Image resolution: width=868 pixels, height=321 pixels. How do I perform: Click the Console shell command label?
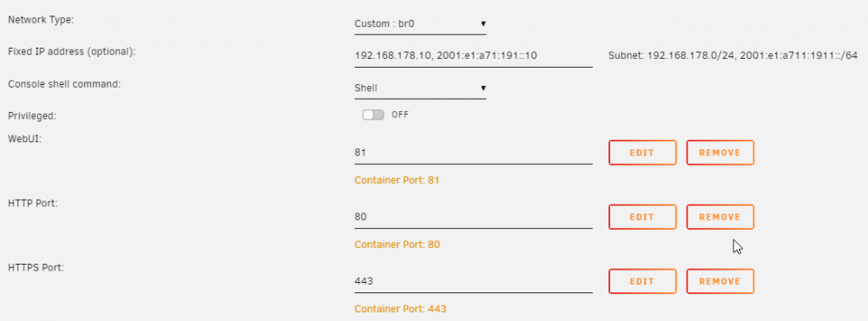[x=64, y=84]
